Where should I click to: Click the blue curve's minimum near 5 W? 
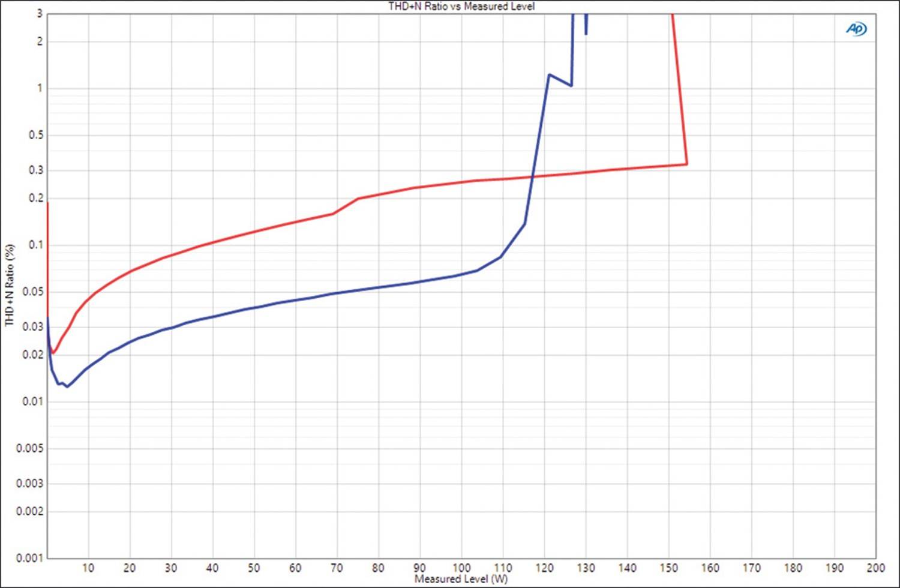67,386
